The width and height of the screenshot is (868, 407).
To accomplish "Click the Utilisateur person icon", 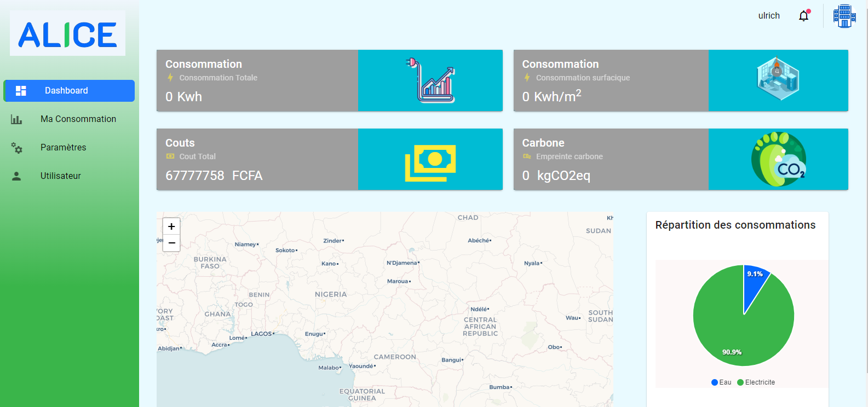I will tap(16, 176).
